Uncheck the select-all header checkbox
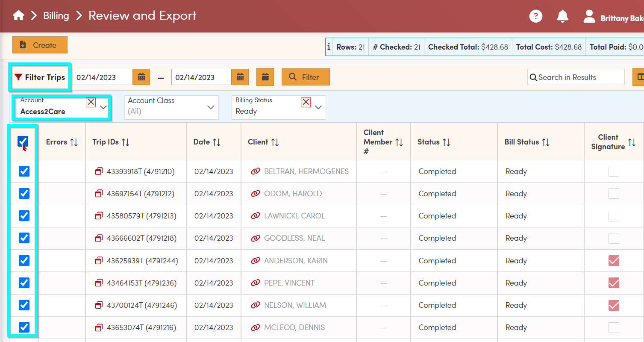Screen dimensions: 644x342 click(23, 141)
